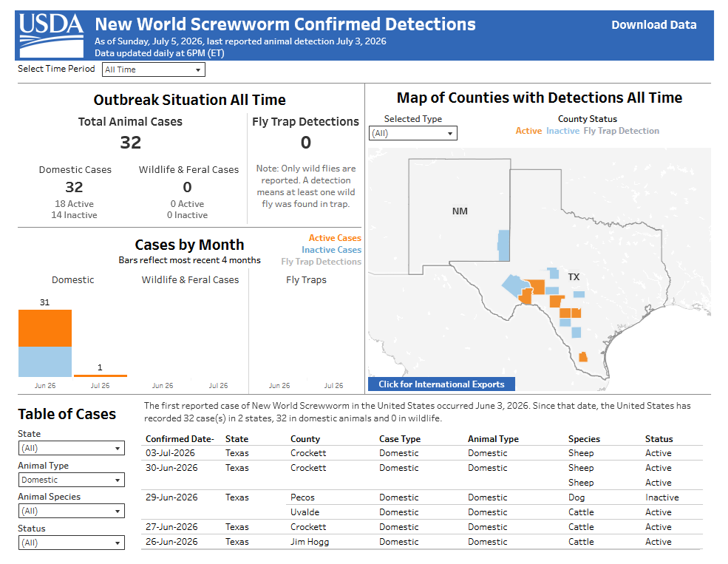The height and width of the screenshot is (564, 728).
Task: Select the 29-Jun-2026 date cell
Action: click(x=171, y=497)
